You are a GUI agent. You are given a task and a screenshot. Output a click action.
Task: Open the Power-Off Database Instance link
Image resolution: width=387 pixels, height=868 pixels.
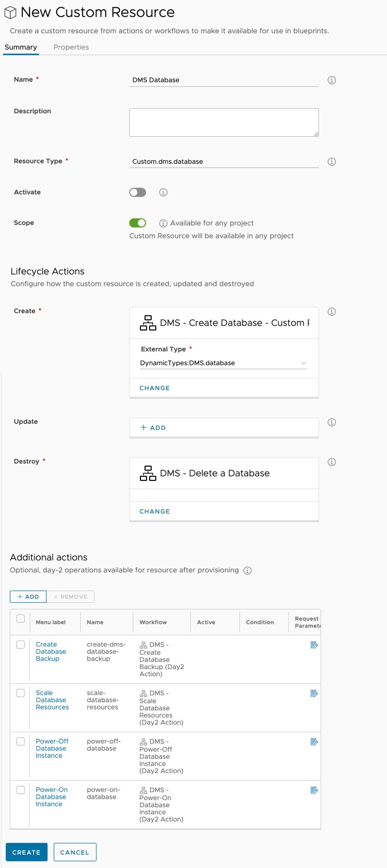pos(52,749)
